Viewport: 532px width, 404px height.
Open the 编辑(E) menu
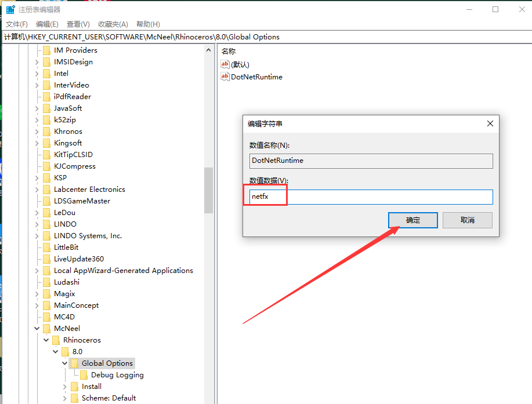[x=47, y=24]
